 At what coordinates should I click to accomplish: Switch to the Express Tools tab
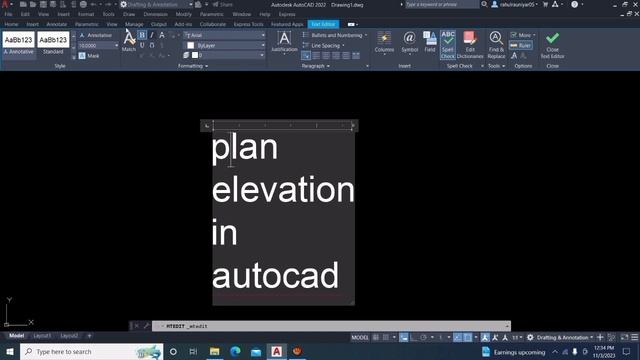coord(249,24)
